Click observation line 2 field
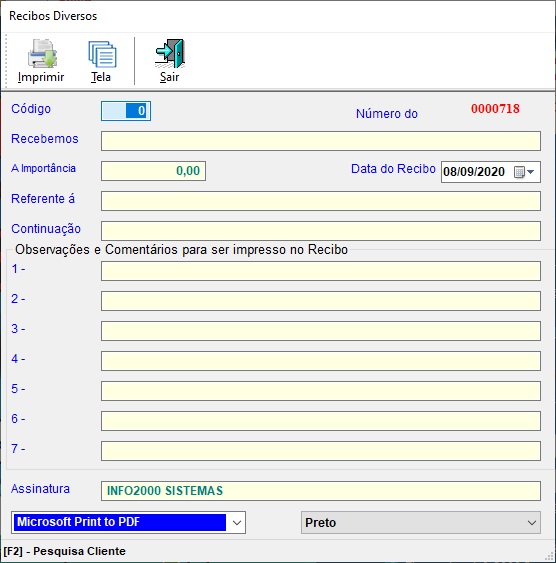556x563 pixels. 321,301
